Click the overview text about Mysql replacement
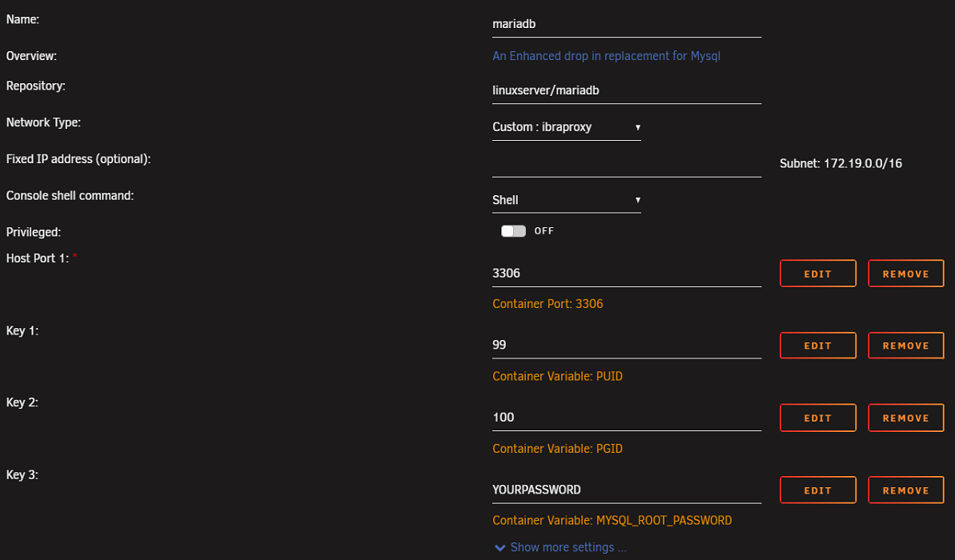Viewport: 955px width, 560px height. [606, 56]
